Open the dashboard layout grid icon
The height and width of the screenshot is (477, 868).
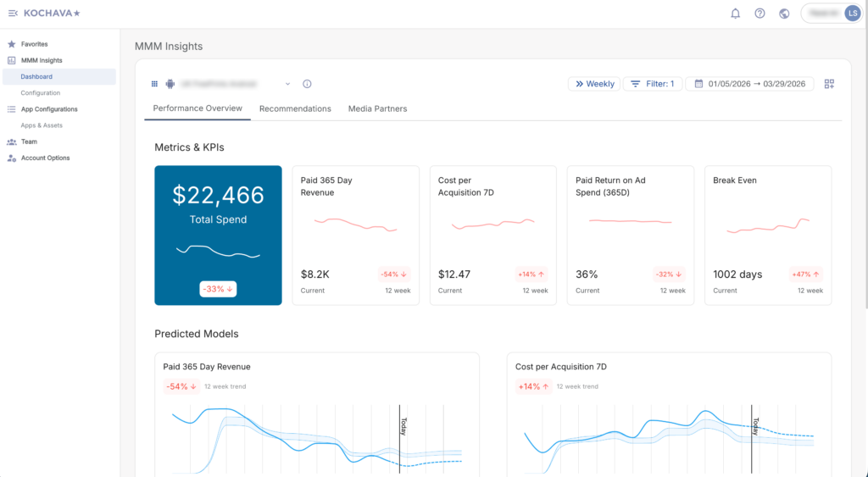(x=829, y=84)
